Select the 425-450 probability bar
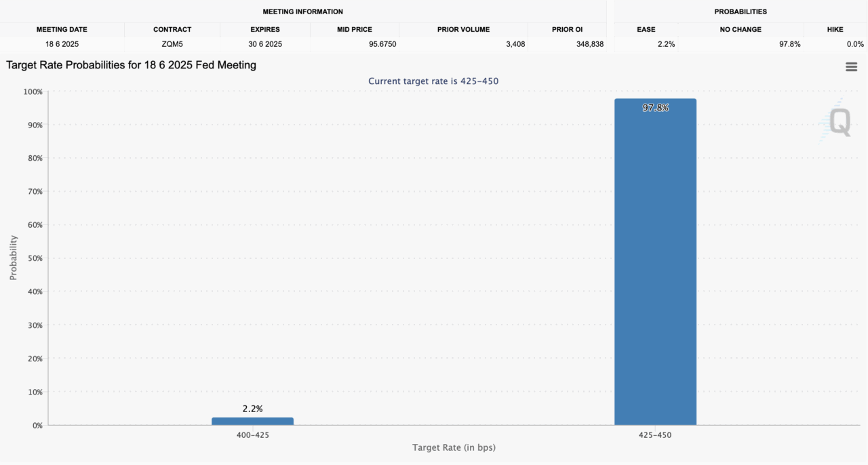Image resolution: width=868 pixels, height=465 pixels. click(655, 262)
